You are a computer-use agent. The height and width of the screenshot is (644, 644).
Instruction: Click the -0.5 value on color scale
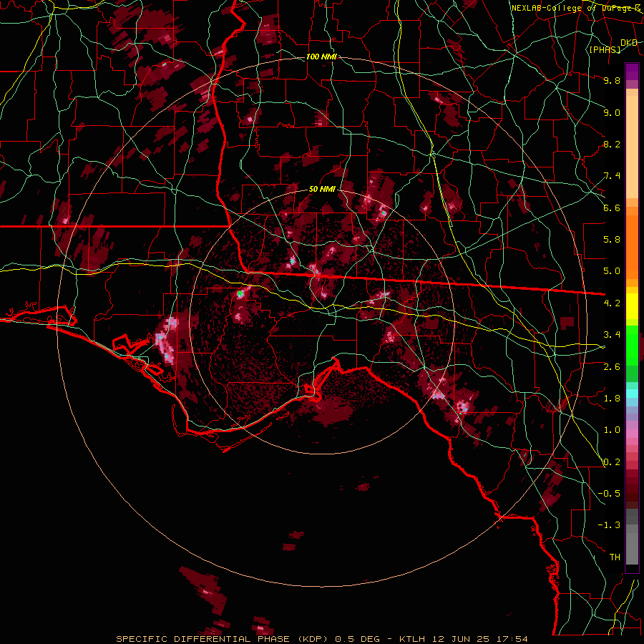(x=609, y=494)
